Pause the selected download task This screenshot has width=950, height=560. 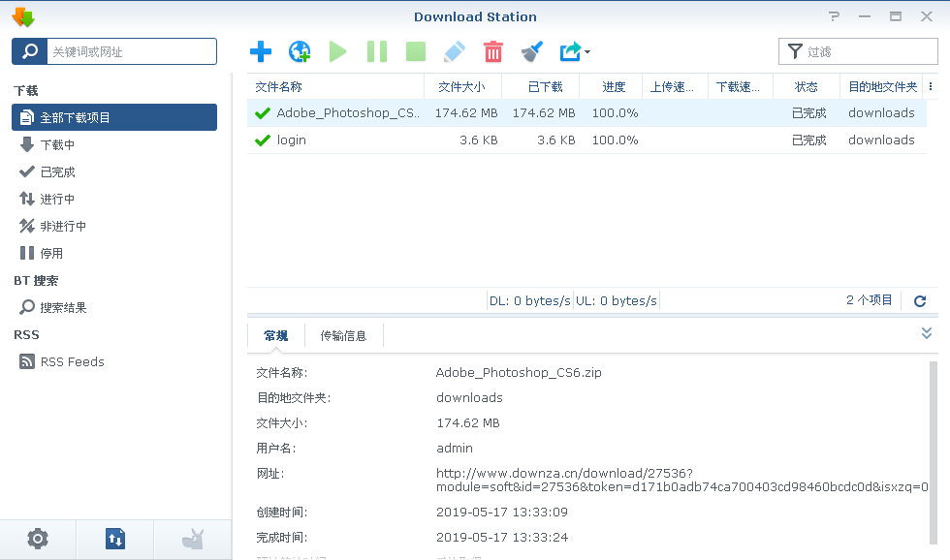pyautogui.click(x=377, y=51)
